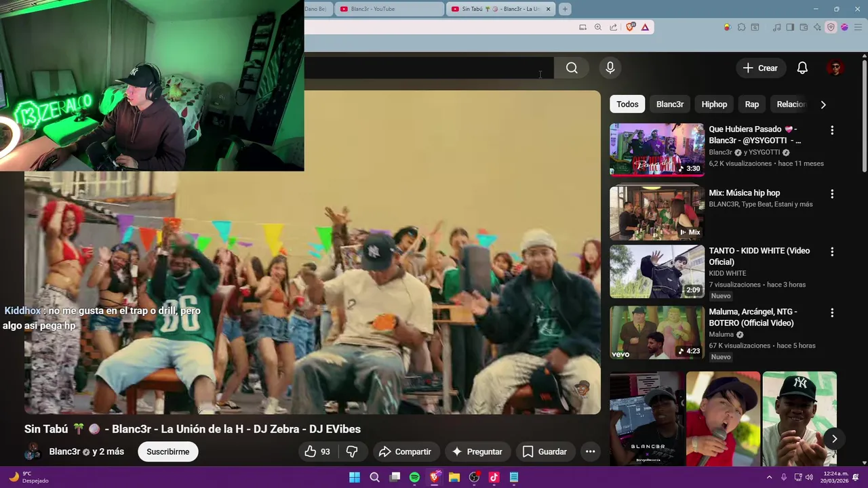The image size is (868, 488).
Task: Open Windows taskbar search
Action: 374,477
